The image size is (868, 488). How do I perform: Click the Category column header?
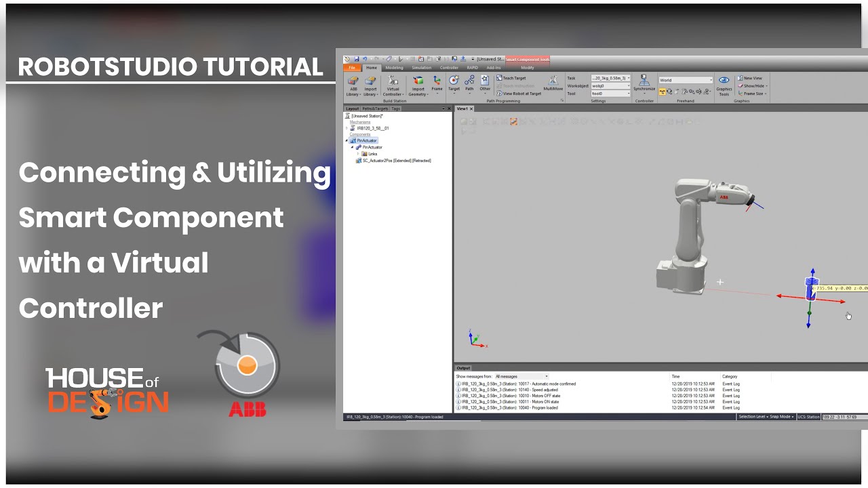tap(730, 376)
